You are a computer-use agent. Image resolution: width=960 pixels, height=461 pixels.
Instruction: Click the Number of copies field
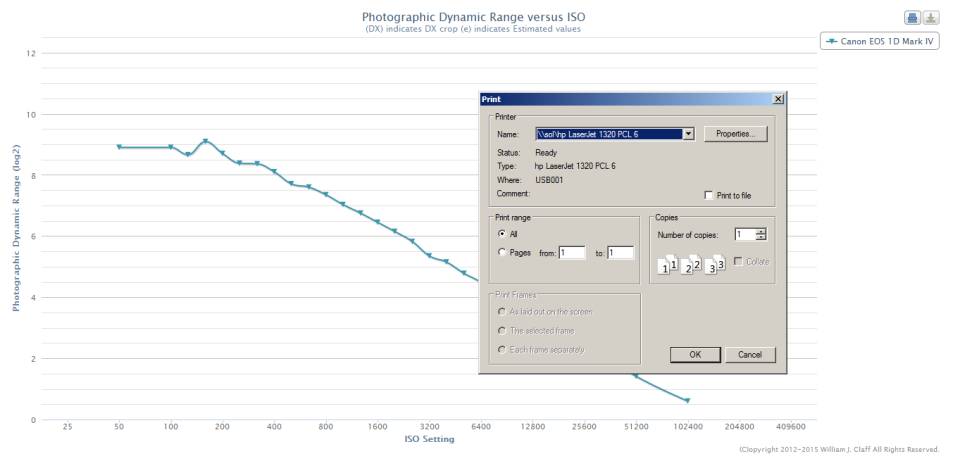(x=745, y=234)
